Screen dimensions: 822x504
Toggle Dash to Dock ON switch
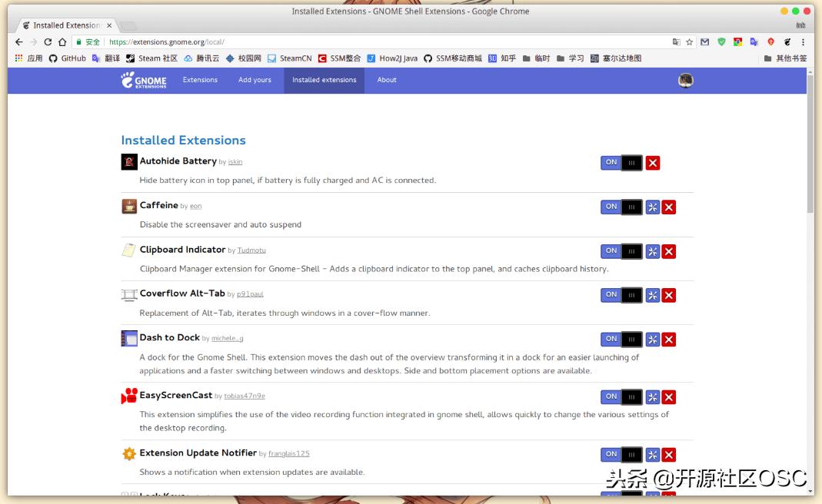pos(621,340)
